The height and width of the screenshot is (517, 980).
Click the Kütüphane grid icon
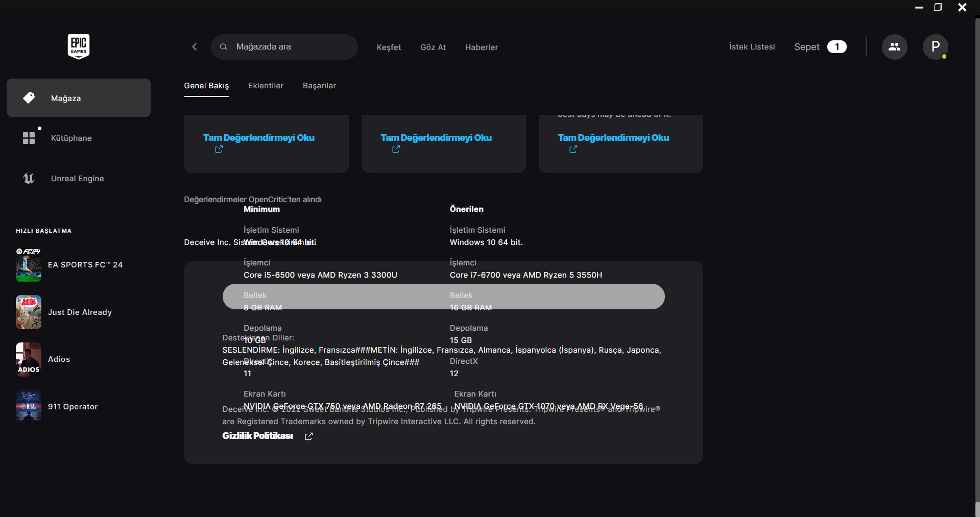click(29, 138)
